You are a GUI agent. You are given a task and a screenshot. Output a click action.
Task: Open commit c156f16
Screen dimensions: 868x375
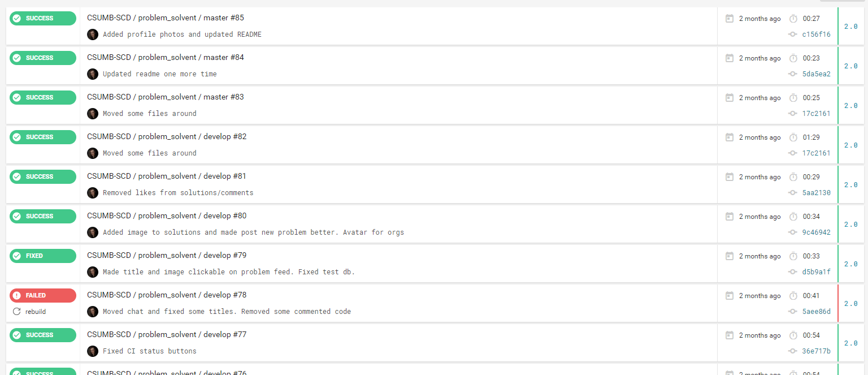(816, 34)
